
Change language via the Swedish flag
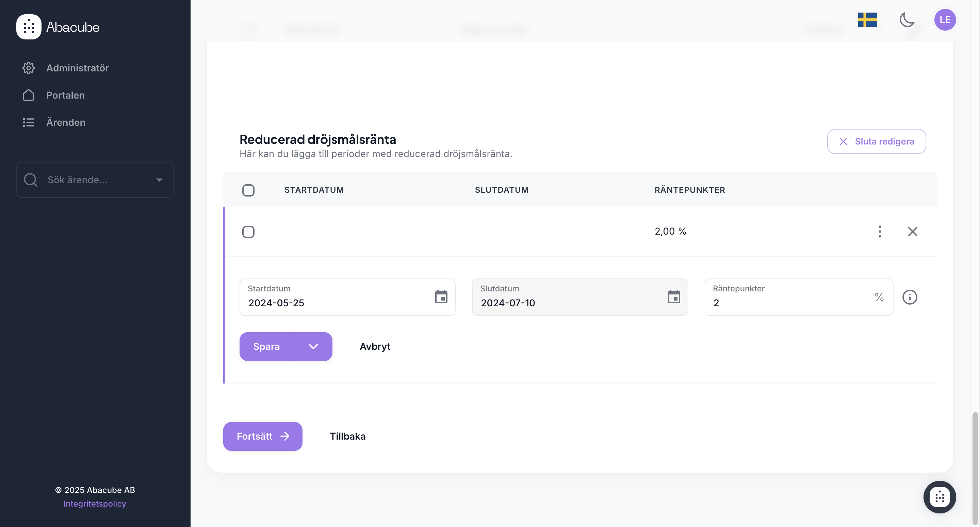[867, 20]
